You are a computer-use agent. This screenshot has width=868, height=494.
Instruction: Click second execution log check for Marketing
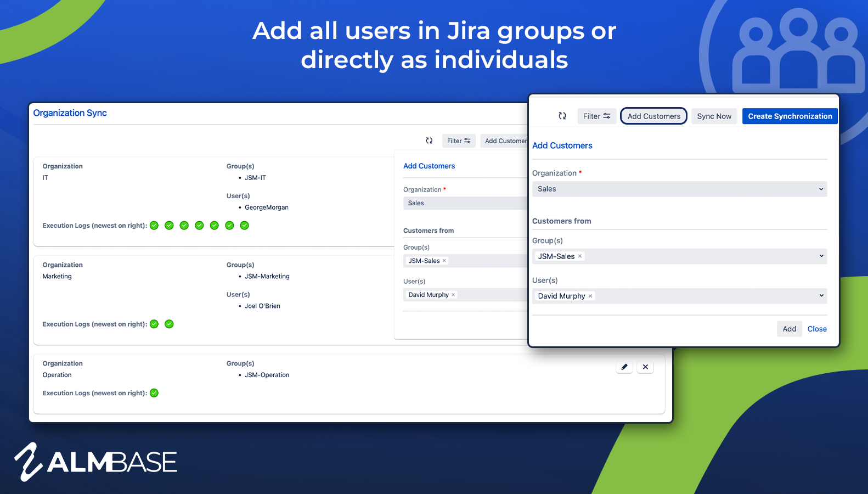click(x=169, y=324)
